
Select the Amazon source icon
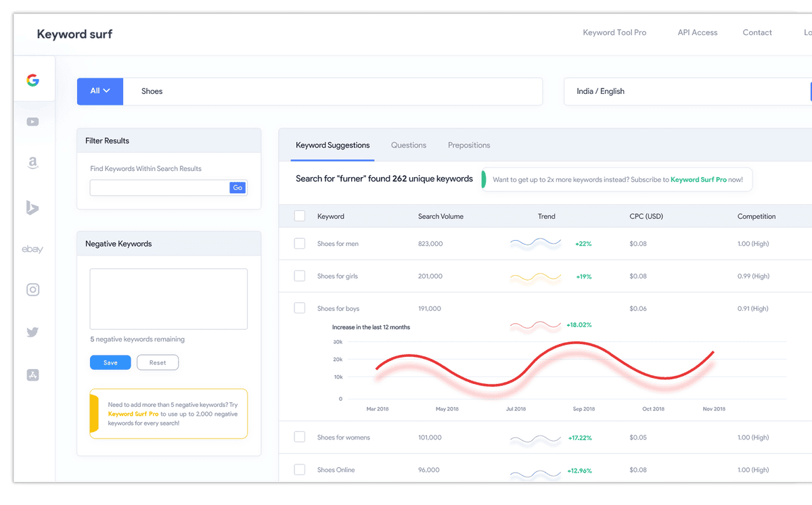pyautogui.click(x=32, y=163)
